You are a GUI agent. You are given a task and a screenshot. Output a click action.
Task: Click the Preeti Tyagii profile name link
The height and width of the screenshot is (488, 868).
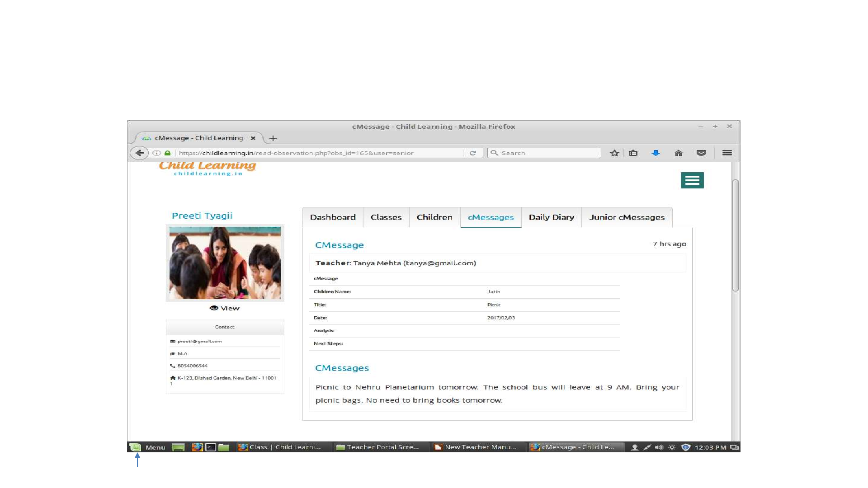202,216
